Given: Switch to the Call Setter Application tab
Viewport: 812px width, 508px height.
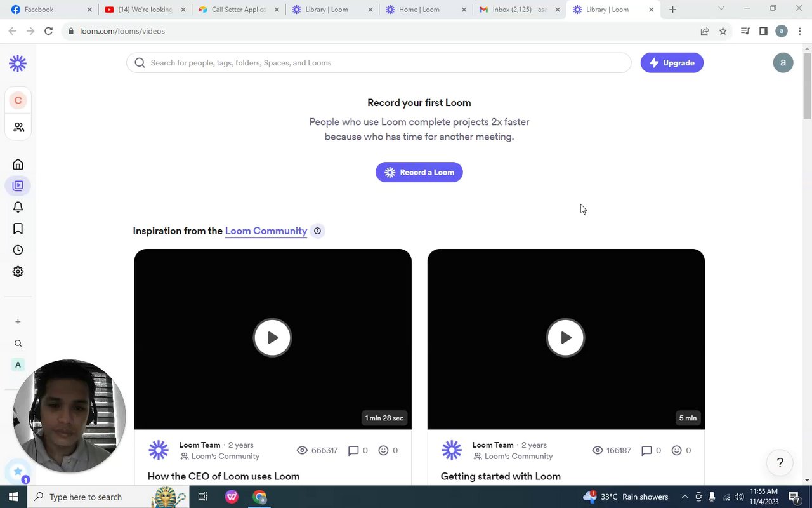Looking at the screenshot, I should click(x=239, y=10).
